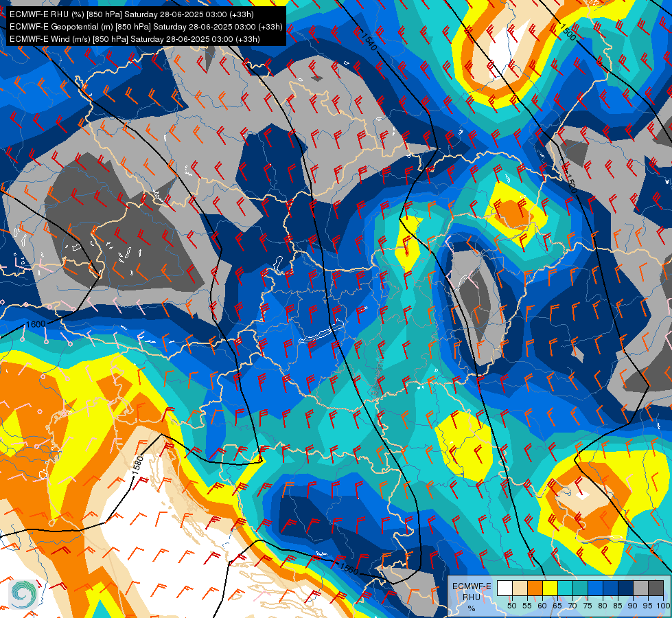Screen dimensions: 672x618
Task: Click the 'ECMWF-E' label in the legend
Action: (x=472, y=586)
